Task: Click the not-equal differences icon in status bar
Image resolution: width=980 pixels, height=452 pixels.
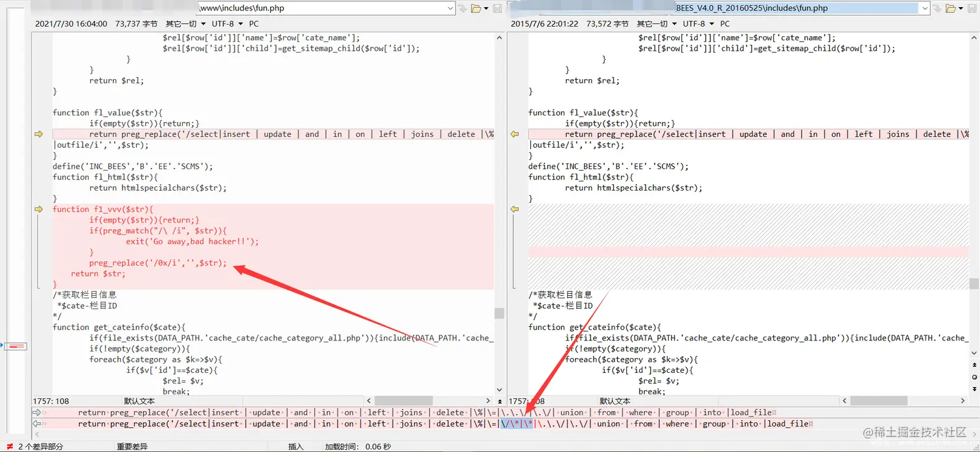Action: pos(10,446)
